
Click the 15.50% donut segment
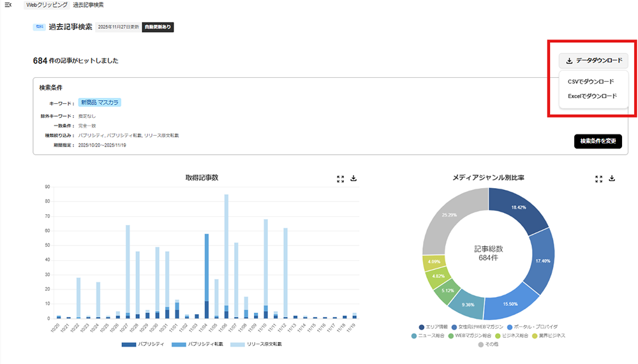point(510,304)
